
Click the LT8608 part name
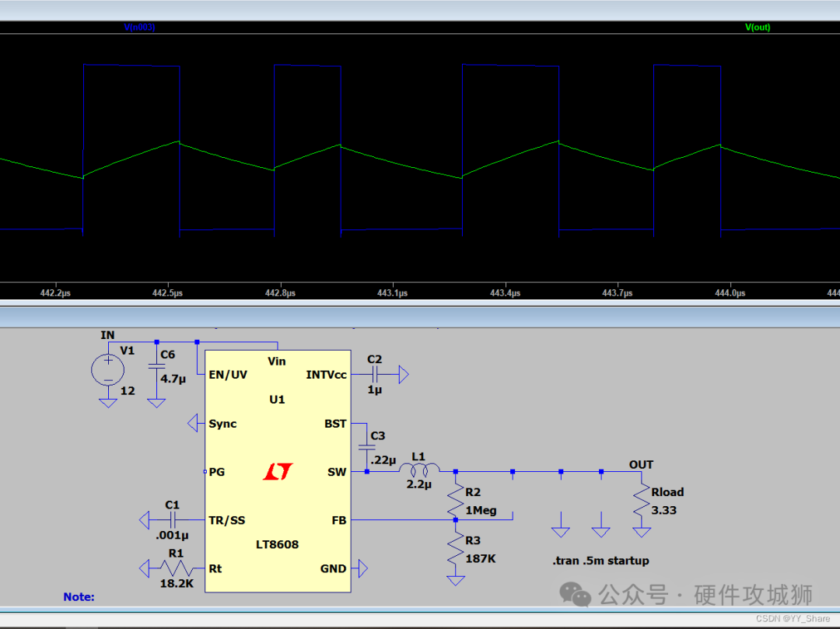tap(277, 544)
